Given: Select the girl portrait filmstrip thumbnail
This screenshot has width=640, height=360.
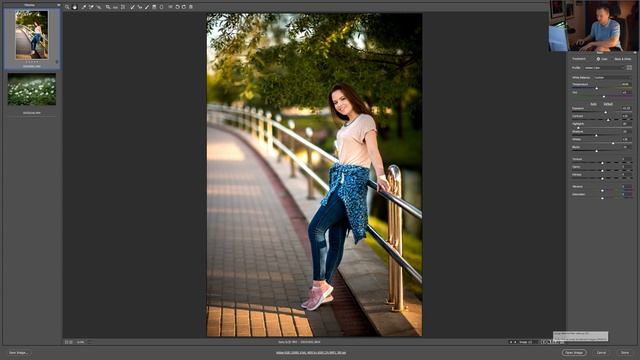Looking at the screenshot, I should [x=32, y=35].
